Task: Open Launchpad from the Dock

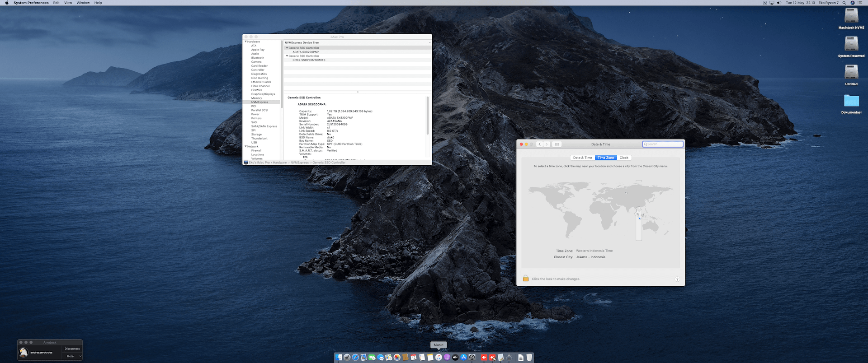Action: (347, 358)
